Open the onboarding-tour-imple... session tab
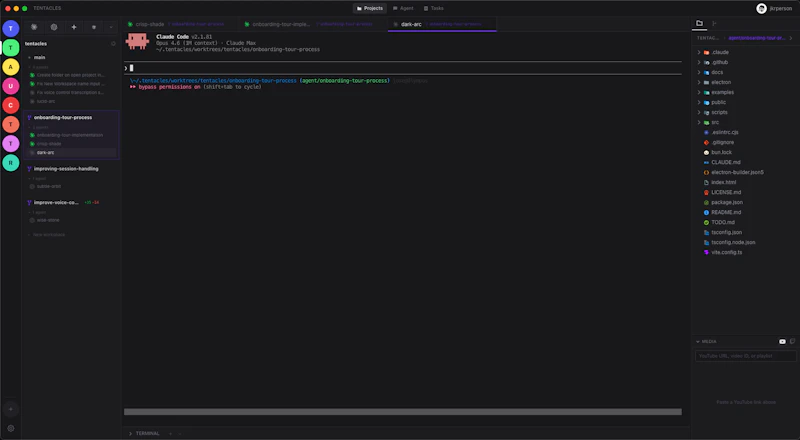The image size is (800, 440). point(313,24)
